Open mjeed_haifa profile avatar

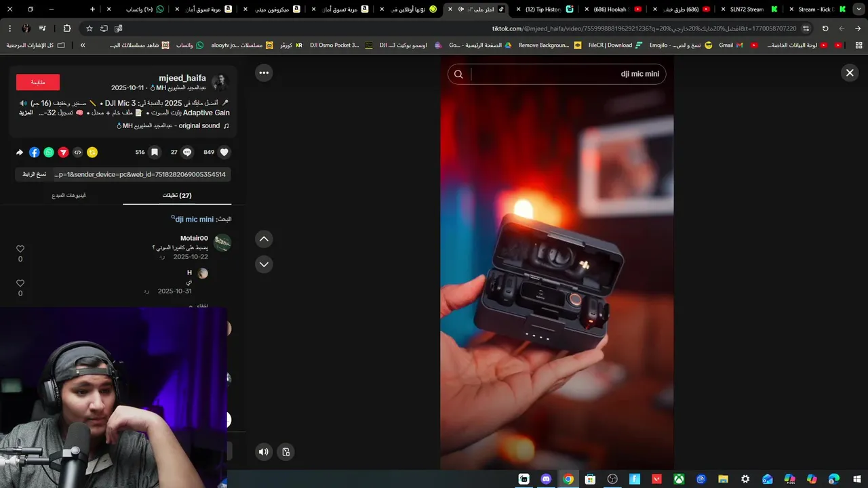(220, 83)
